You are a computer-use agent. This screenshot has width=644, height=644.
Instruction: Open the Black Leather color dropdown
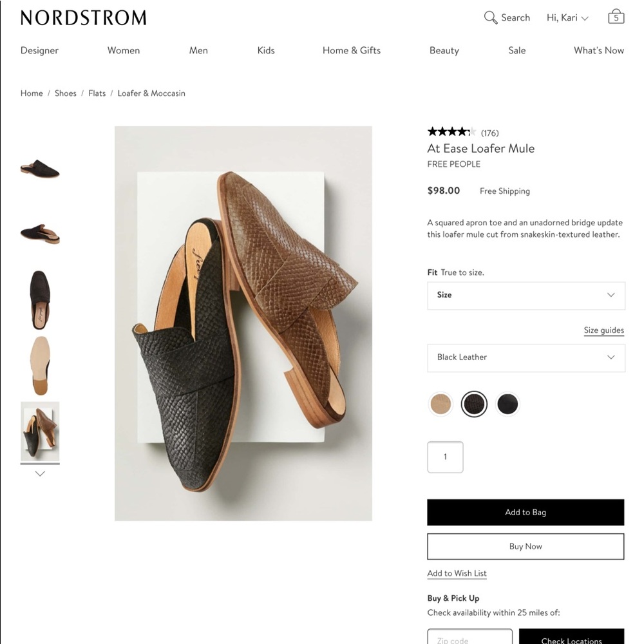[526, 357]
